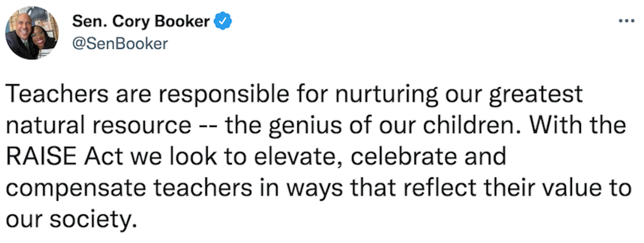
Task: Open the @SenBooker handle link
Action: [x=120, y=43]
